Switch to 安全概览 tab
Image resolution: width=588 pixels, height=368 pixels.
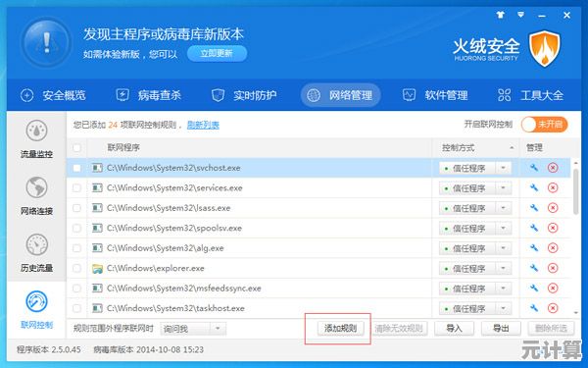pos(53,95)
